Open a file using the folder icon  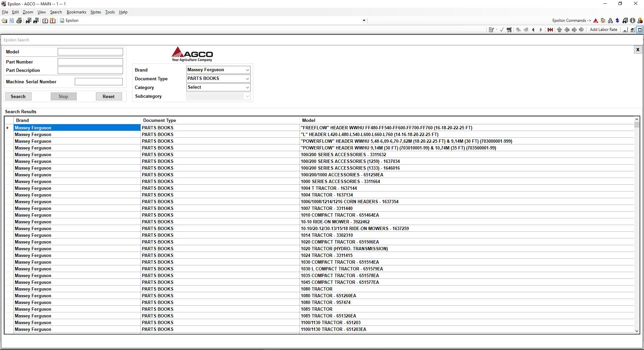click(4, 20)
